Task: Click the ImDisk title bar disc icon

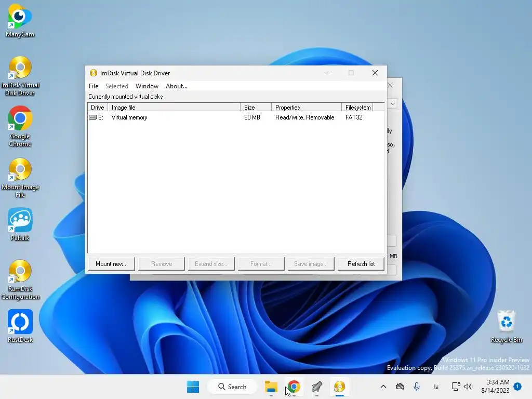Action: (94, 73)
